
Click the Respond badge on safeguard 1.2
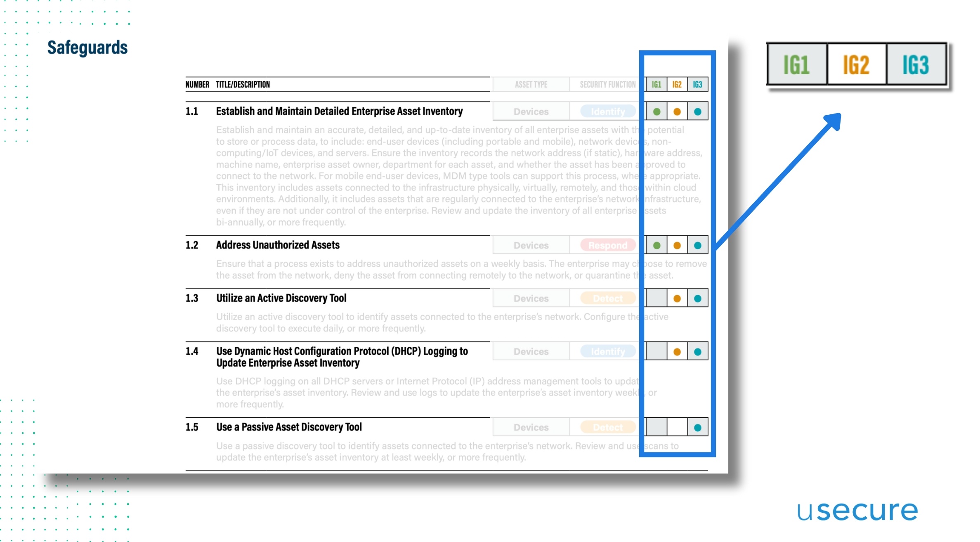[607, 245]
